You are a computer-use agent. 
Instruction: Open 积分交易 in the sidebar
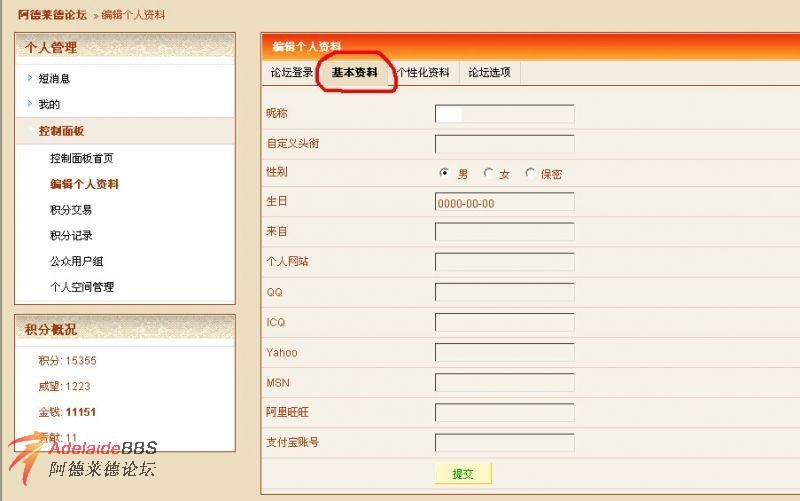[71, 210]
